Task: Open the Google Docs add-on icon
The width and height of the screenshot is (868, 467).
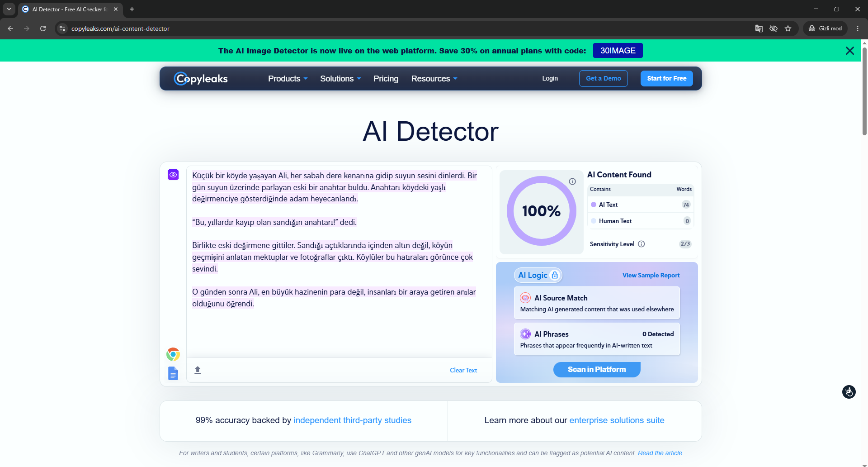Action: 173,373
